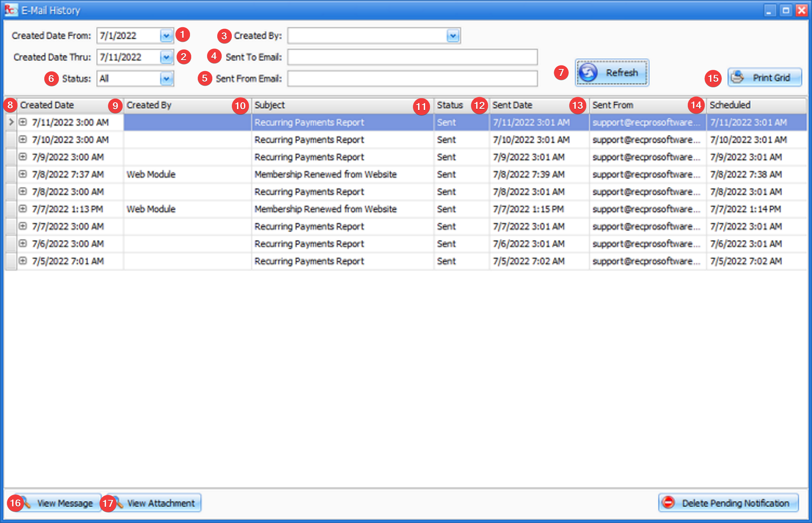Expand the 7/11/2022 3:00 AM row
This screenshot has width=812, height=523.
point(23,122)
